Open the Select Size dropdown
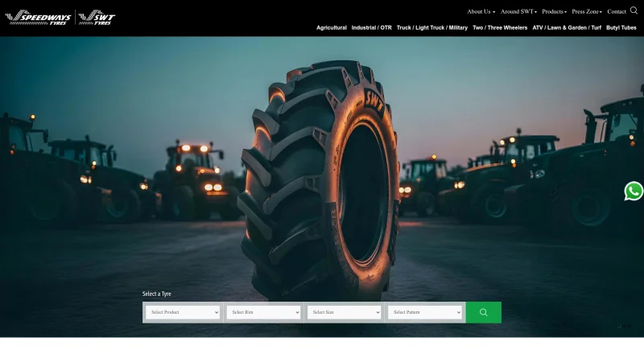 pos(345,312)
